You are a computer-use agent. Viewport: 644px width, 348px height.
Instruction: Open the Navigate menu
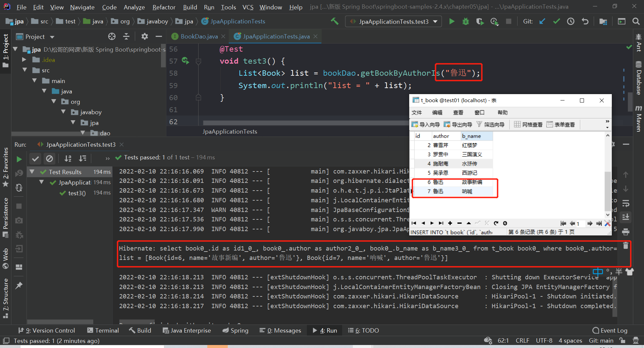(82, 7)
